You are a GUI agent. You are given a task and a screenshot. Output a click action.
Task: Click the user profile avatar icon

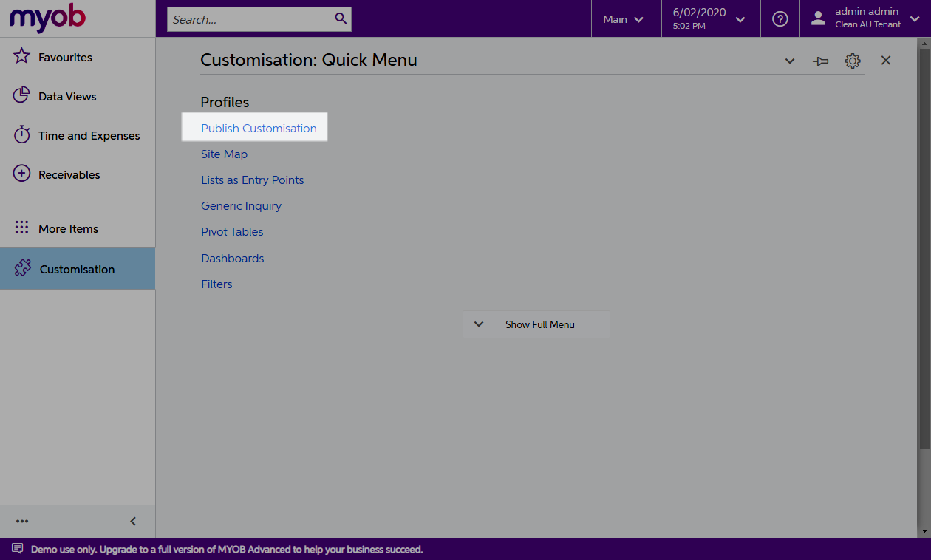click(x=818, y=19)
